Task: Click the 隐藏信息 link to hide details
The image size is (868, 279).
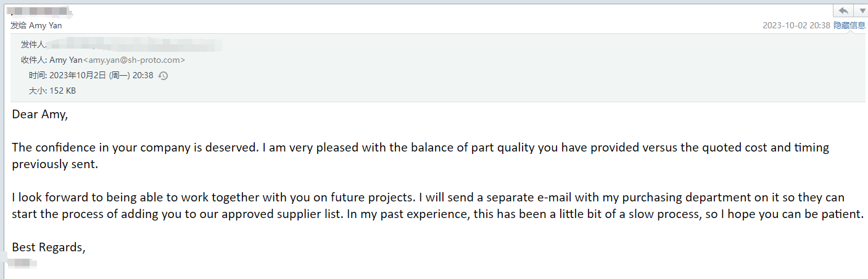Action: click(x=849, y=25)
